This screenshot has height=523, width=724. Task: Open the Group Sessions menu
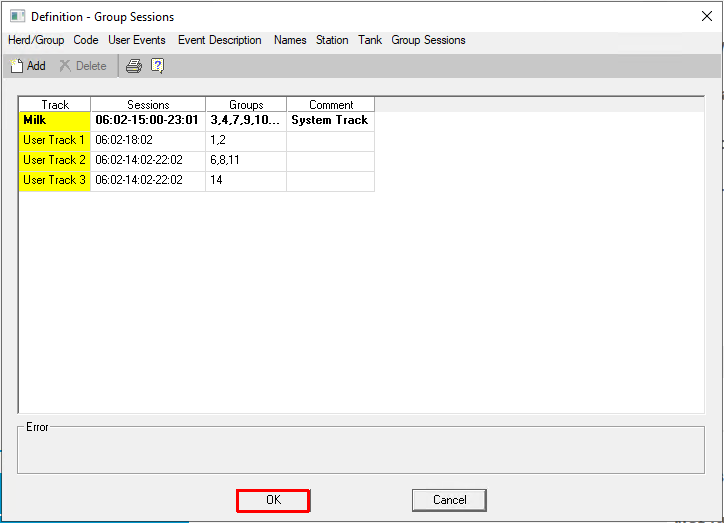click(x=428, y=40)
